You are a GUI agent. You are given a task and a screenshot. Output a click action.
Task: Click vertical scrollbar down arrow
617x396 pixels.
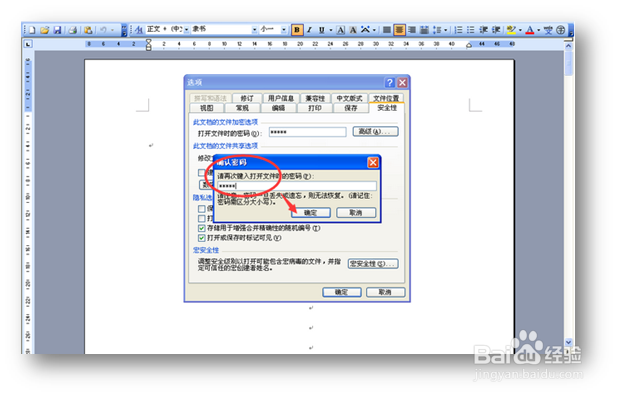point(569,342)
